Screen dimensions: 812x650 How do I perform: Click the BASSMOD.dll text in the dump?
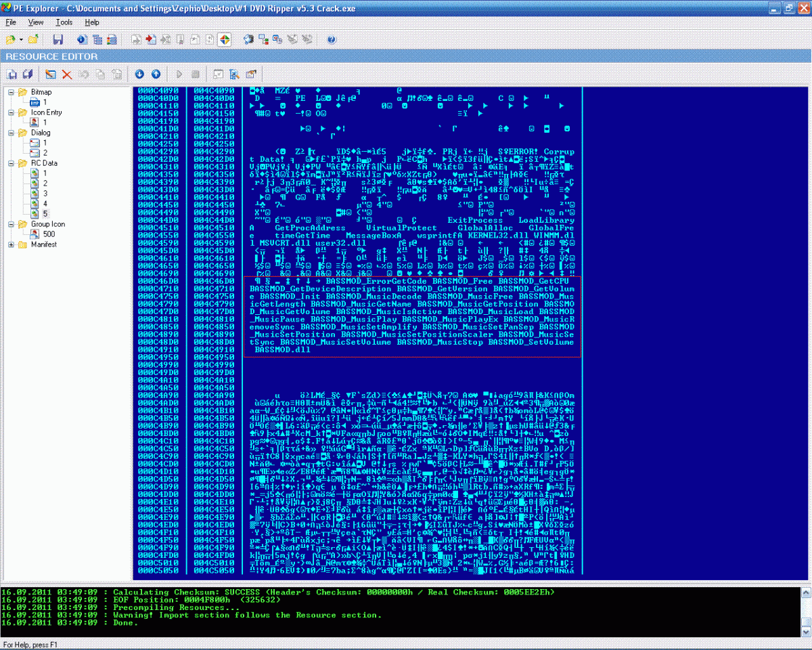click(x=283, y=350)
